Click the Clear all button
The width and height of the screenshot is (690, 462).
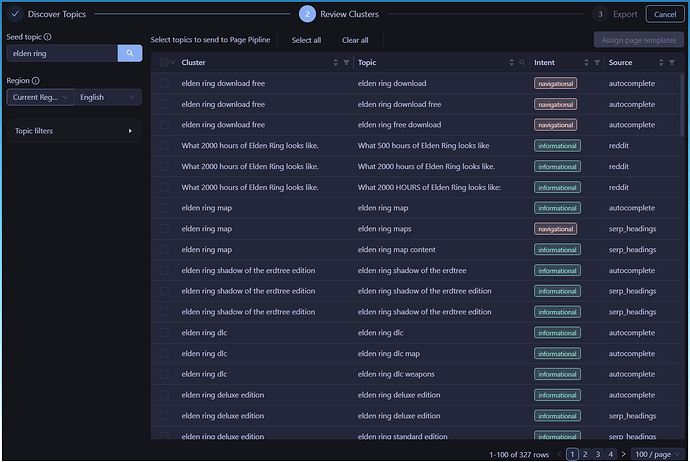tap(355, 40)
